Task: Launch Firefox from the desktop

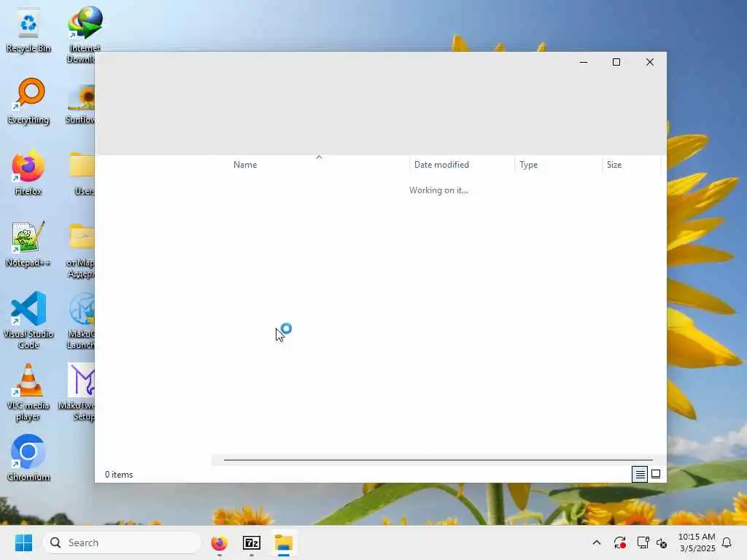Action: tap(28, 172)
